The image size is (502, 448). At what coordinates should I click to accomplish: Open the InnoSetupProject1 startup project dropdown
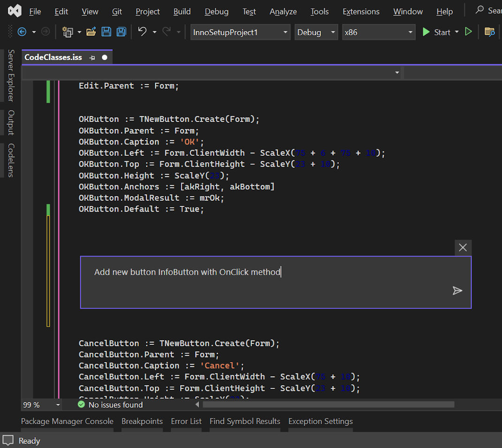click(x=240, y=32)
